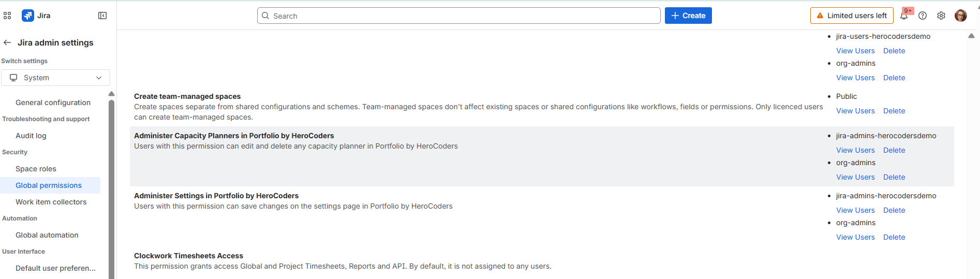
Task: View Users for Public under team-managed spaces
Action: (855, 111)
